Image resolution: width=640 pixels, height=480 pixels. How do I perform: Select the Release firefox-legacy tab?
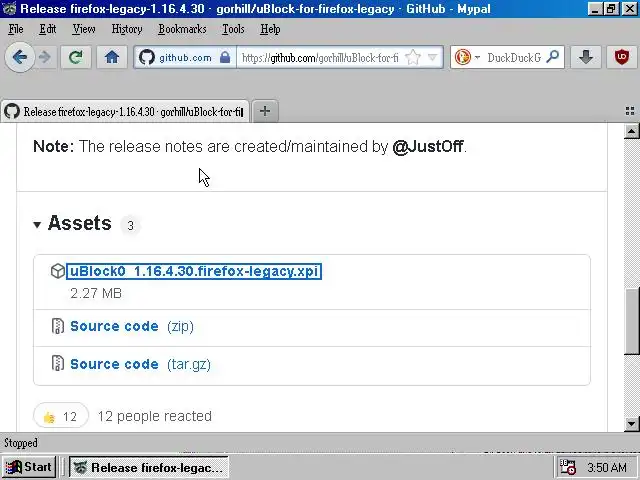(x=124, y=111)
